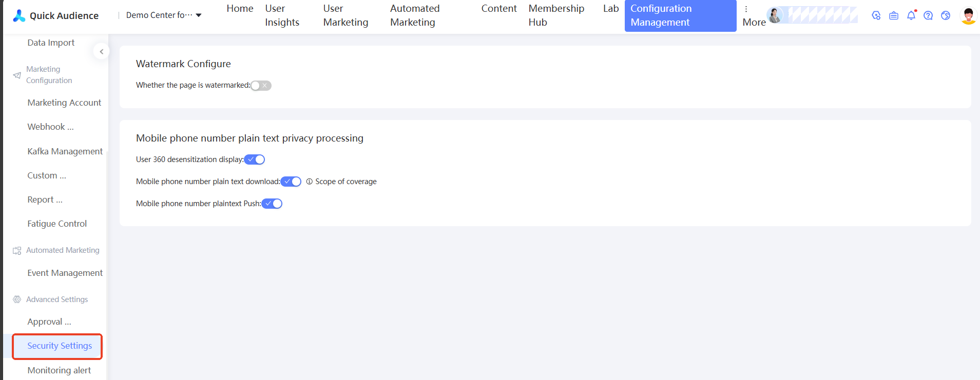Toggle Mobile phone number plain text download
This screenshot has height=380, width=980.
pos(291,182)
